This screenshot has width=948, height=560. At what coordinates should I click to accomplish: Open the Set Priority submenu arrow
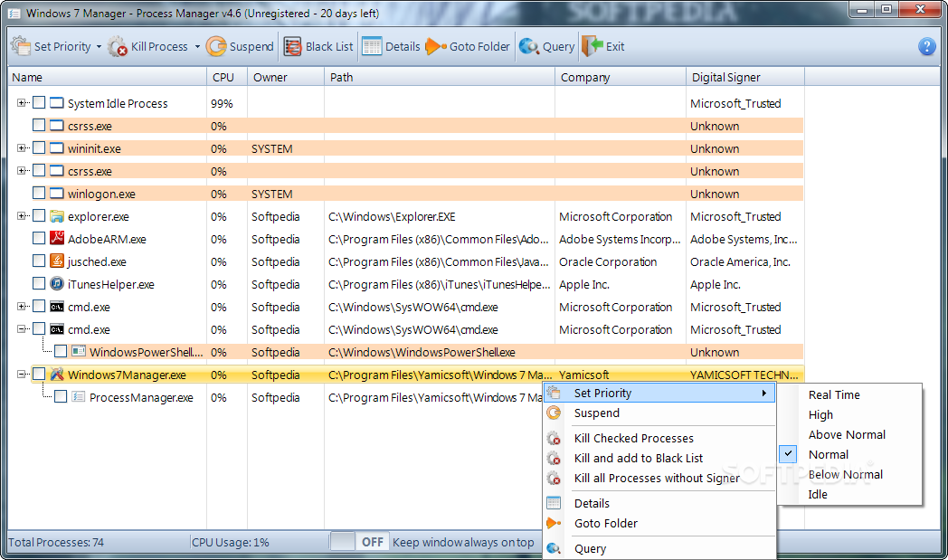764,394
